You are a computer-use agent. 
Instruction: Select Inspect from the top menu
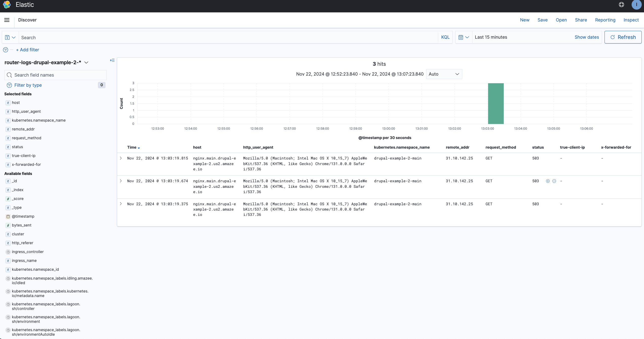631,20
